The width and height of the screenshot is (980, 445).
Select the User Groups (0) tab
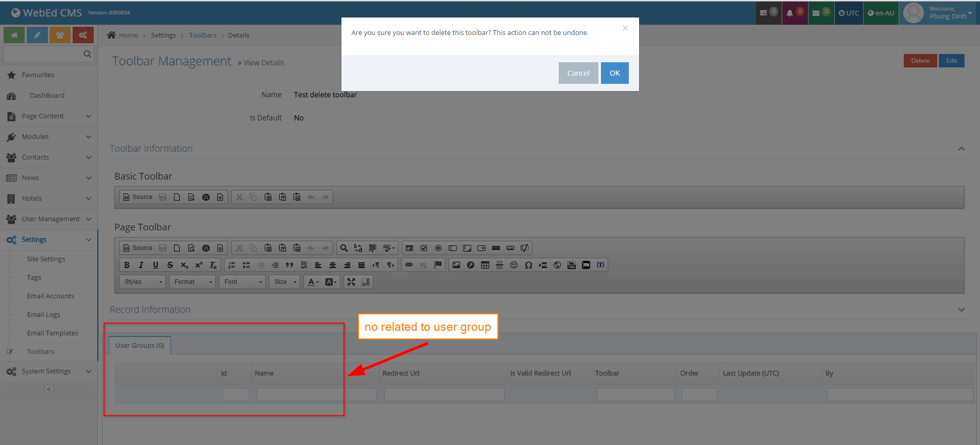coord(140,345)
